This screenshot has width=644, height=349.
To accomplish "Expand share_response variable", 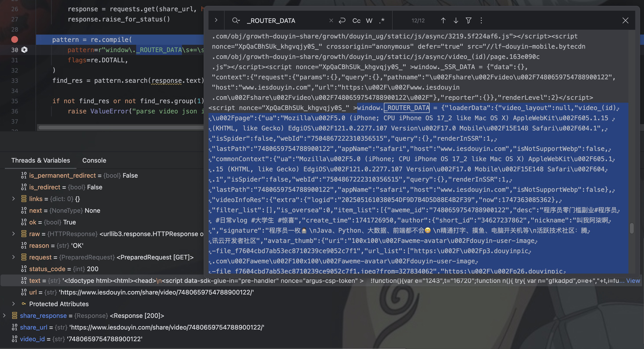I will coord(4,315).
